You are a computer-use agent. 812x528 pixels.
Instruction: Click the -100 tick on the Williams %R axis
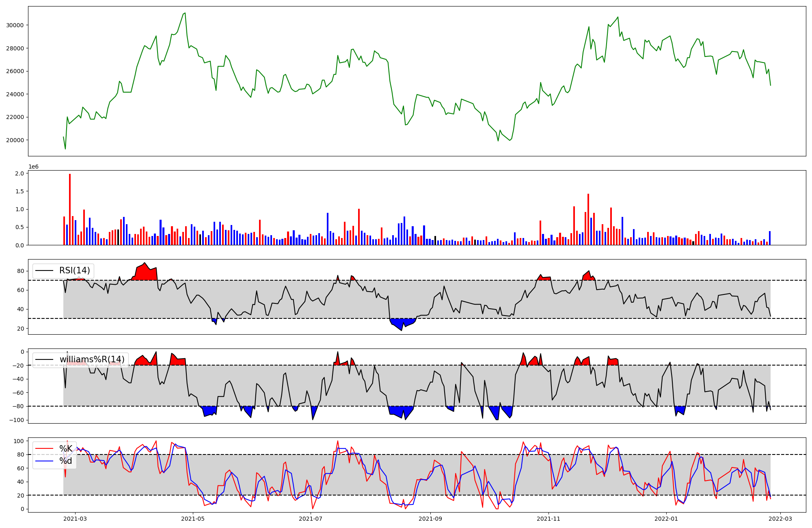click(x=17, y=420)
